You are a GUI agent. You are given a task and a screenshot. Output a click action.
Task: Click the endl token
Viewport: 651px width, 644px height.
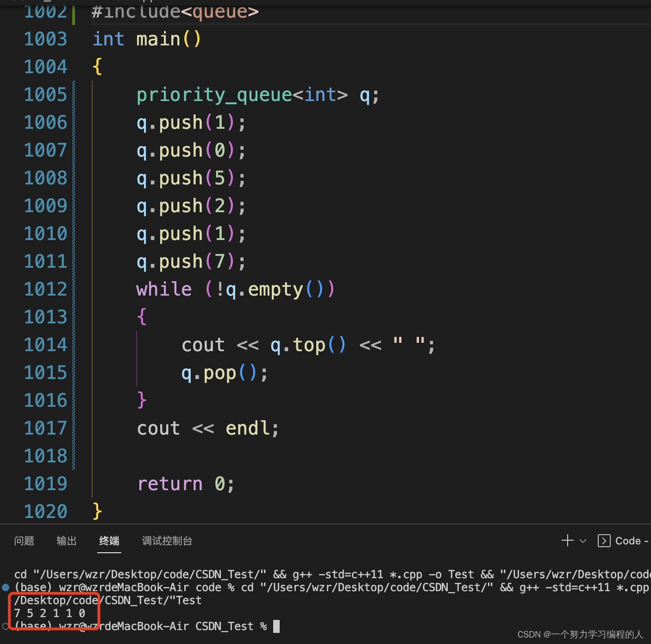click(x=248, y=428)
